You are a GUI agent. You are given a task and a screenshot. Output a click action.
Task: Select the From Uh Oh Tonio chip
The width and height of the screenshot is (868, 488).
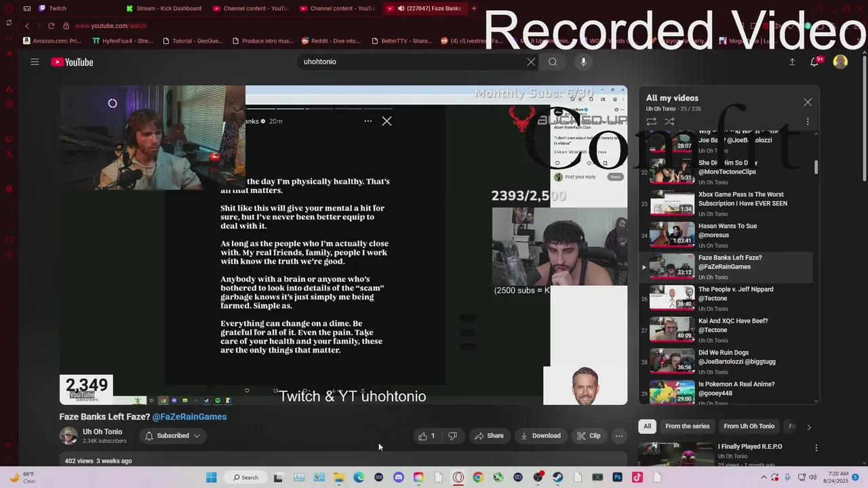[x=749, y=426]
